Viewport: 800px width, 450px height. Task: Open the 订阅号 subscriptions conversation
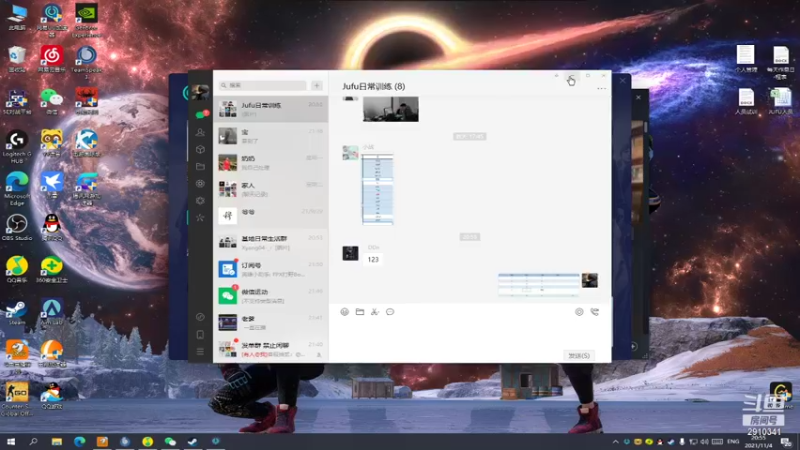pyautogui.click(x=270, y=269)
